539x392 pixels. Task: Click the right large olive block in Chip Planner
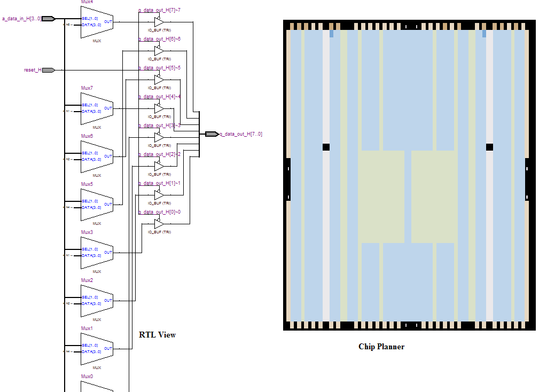[x=434, y=197]
